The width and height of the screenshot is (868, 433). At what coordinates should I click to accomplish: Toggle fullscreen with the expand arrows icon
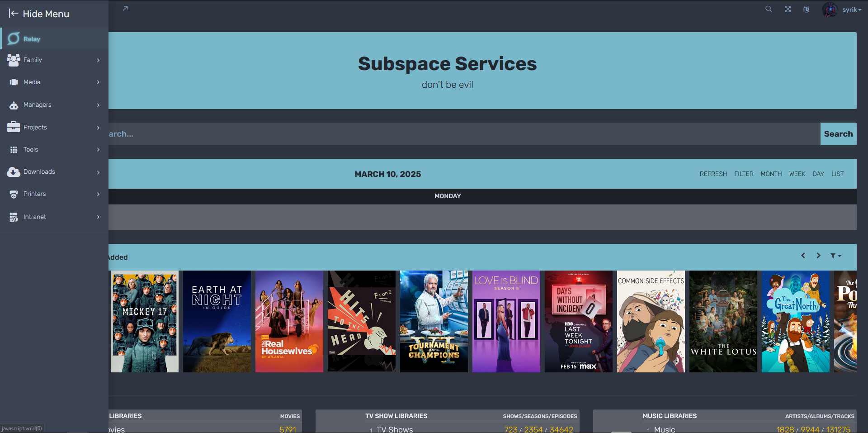(788, 9)
